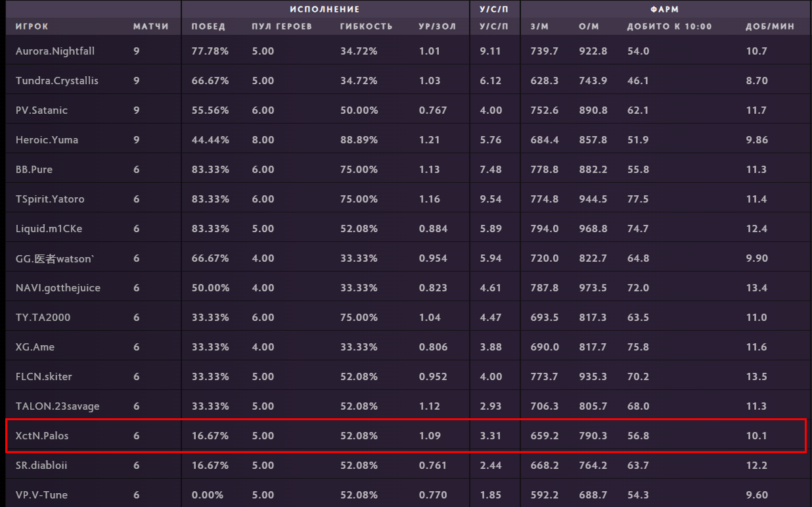Select player FLCN.skiter
This screenshot has width=812, height=507.
tap(44, 376)
